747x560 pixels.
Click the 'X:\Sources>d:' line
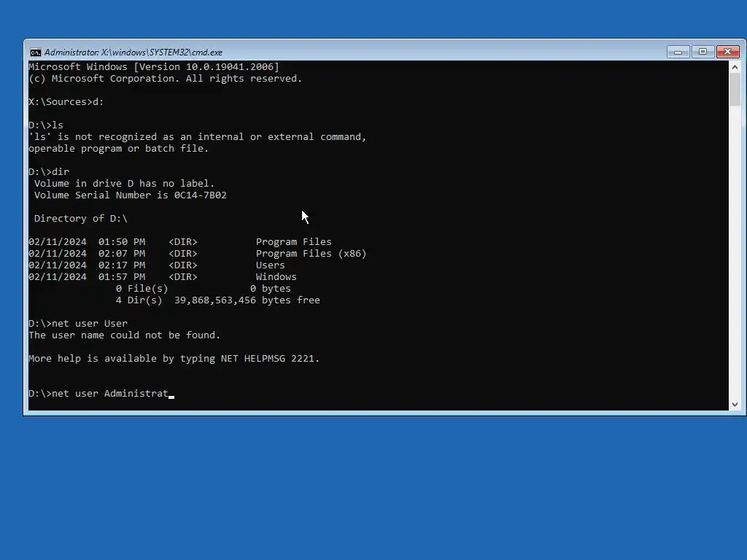(66, 102)
